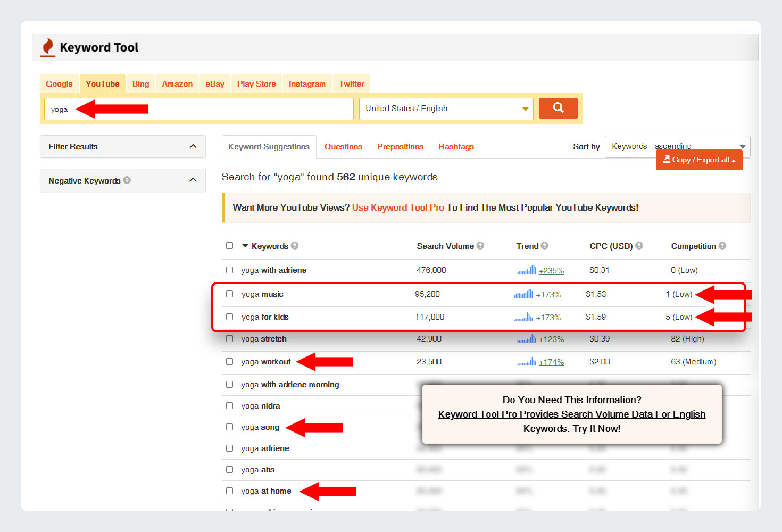Switch to the Google tab
The image size is (782, 532).
(59, 84)
